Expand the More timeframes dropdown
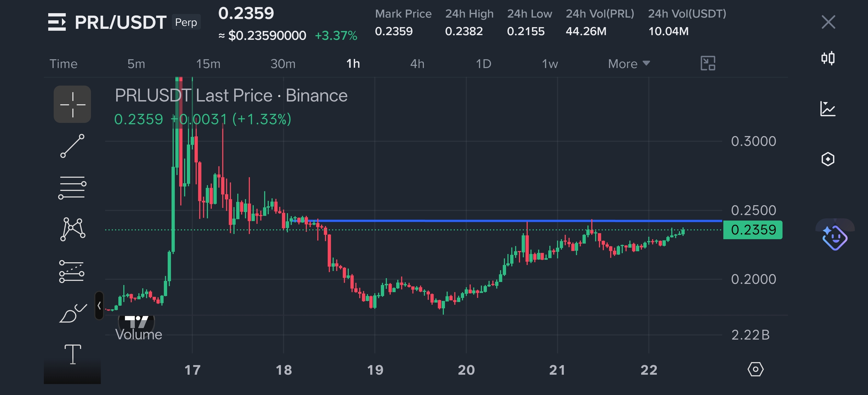Screen dimensions: 868x395 pyautogui.click(x=629, y=64)
